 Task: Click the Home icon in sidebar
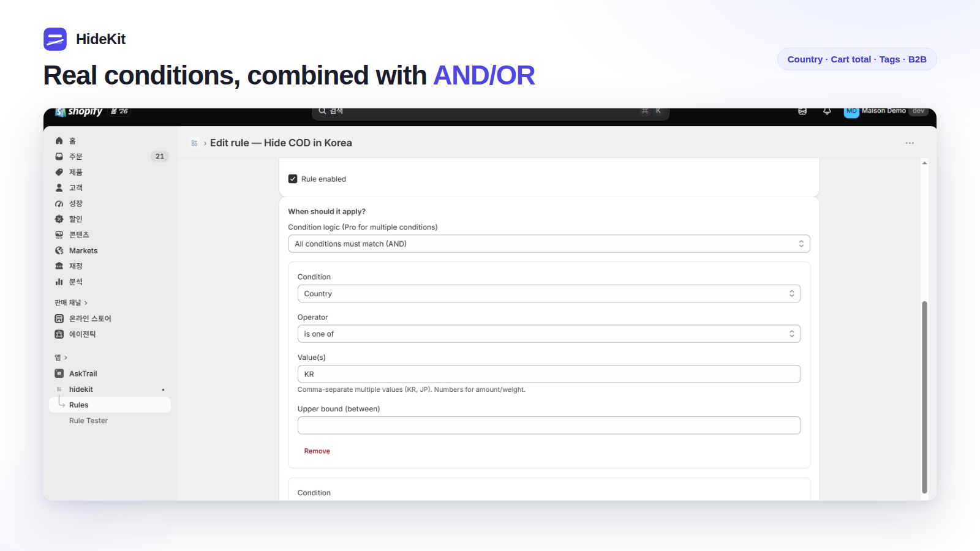coord(59,141)
